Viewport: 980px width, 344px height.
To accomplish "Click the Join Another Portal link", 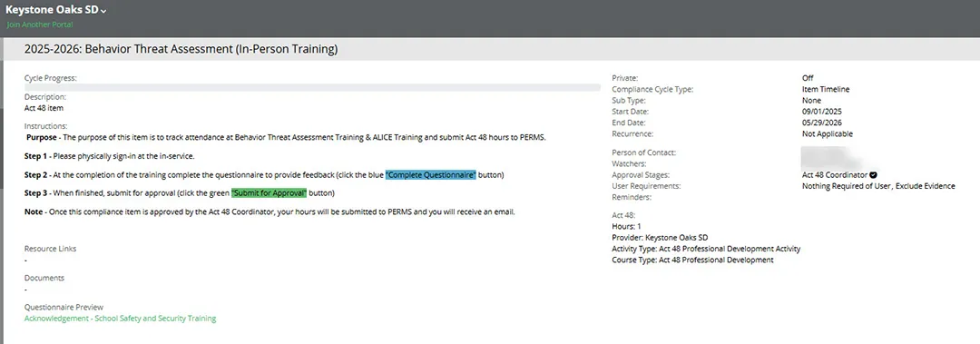I will [39, 25].
